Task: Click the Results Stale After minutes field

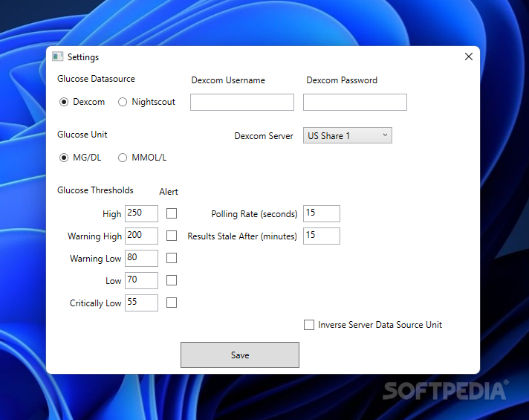Action: (322, 236)
